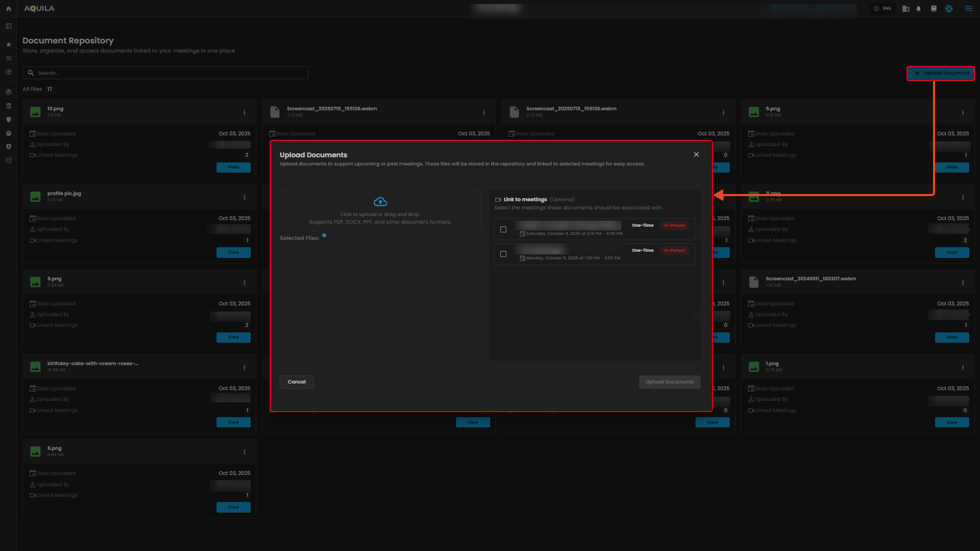Toggle the sidebar panel collapse icon

point(8,26)
